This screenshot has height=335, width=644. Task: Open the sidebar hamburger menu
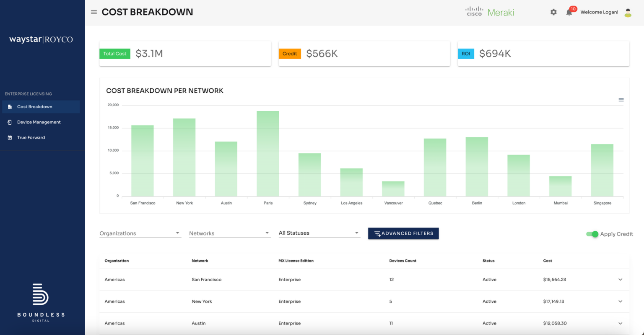94,12
